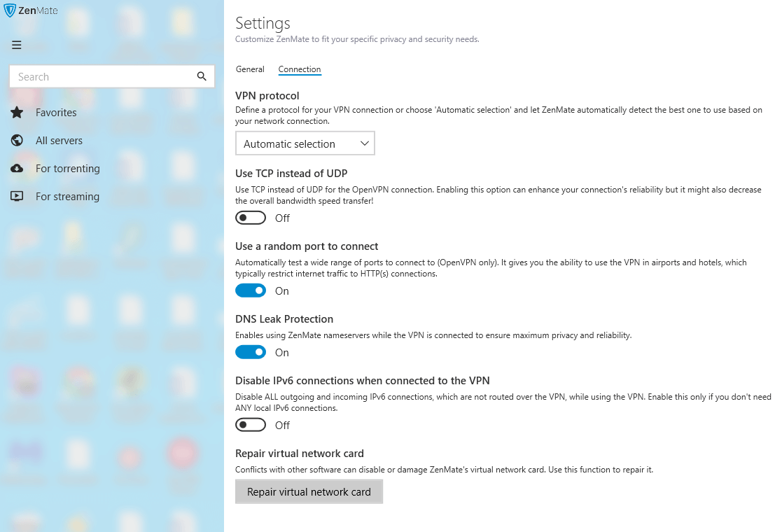Click the Settings page heading

click(263, 23)
